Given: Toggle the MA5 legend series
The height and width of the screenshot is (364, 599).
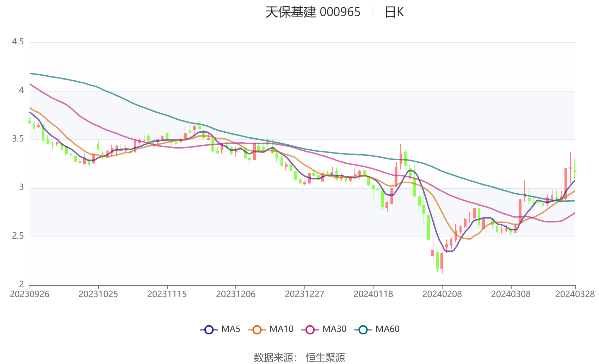Looking at the screenshot, I should [x=220, y=330].
